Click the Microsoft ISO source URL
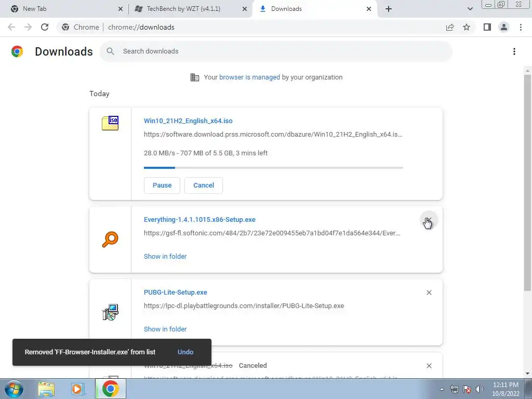 coord(273,135)
